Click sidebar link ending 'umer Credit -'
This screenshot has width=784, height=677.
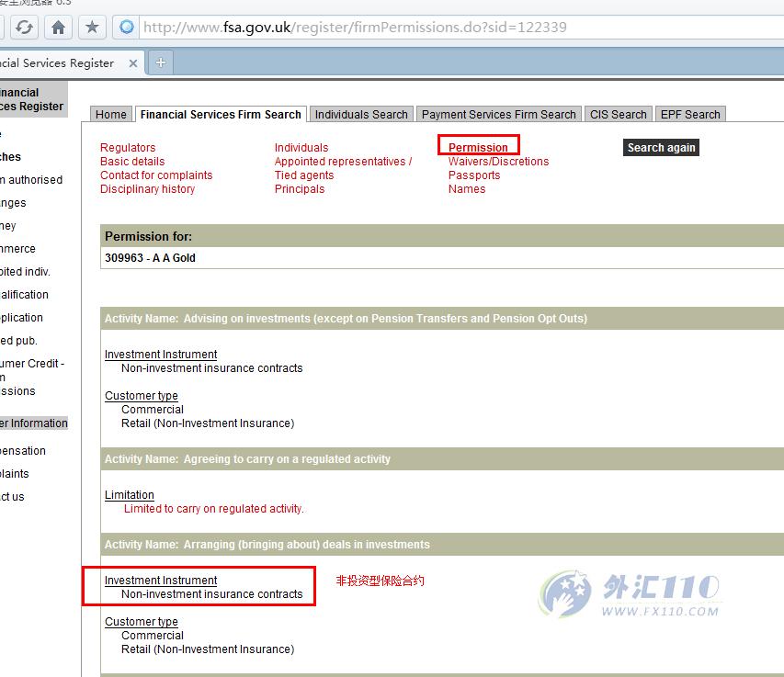(32, 363)
